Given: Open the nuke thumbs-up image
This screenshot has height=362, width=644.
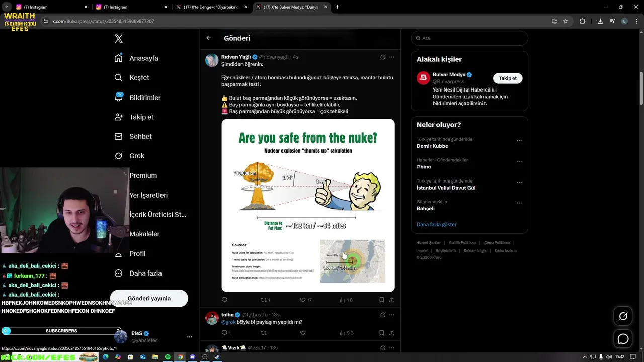Looking at the screenshot, I should tap(308, 205).
